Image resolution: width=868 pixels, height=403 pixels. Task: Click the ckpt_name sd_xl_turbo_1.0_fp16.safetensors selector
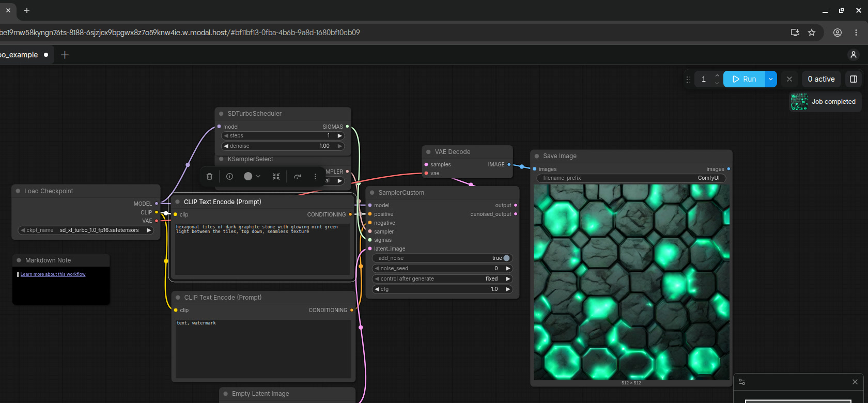(86, 230)
